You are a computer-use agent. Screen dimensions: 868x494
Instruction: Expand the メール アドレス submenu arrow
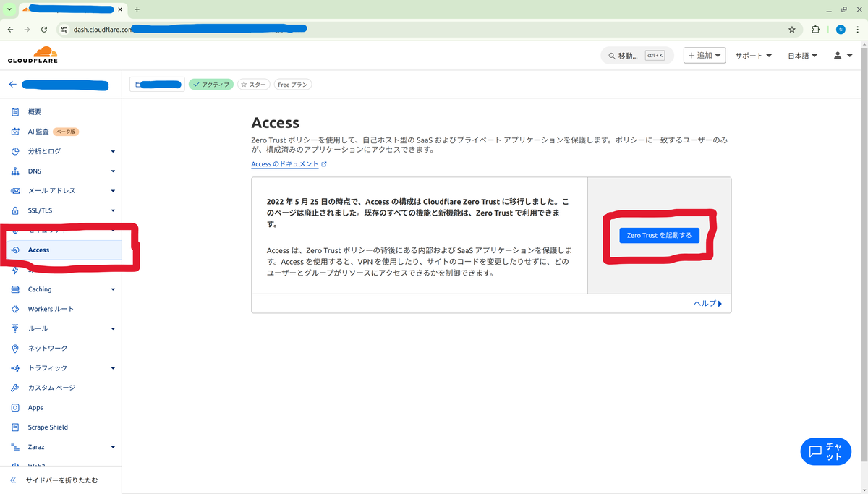(x=113, y=191)
